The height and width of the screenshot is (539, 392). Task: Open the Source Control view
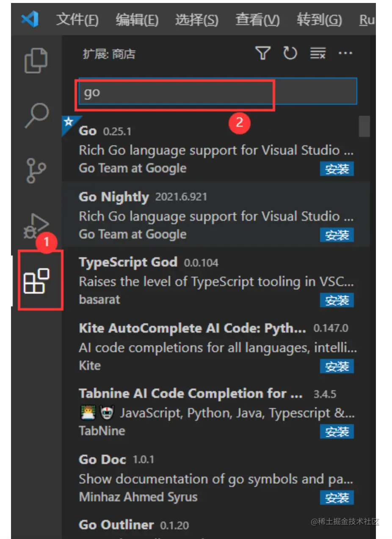[x=36, y=171]
